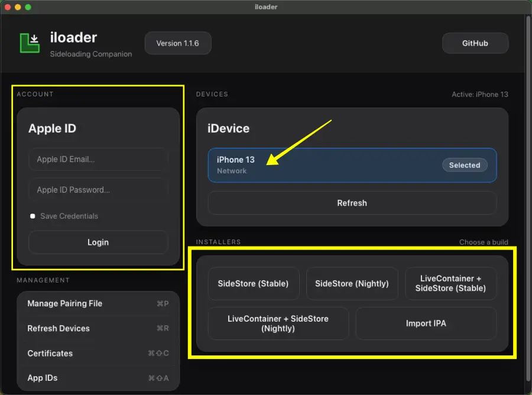The width and height of the screenshot is (532, 395).
Task: Focus the Apple ID Email field
Action: 98,159
